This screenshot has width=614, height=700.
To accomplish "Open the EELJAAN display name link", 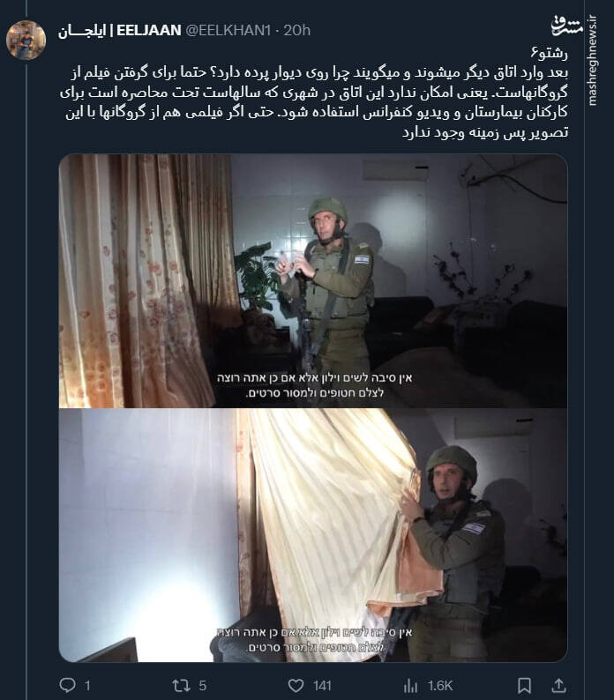I will (119, 30).
